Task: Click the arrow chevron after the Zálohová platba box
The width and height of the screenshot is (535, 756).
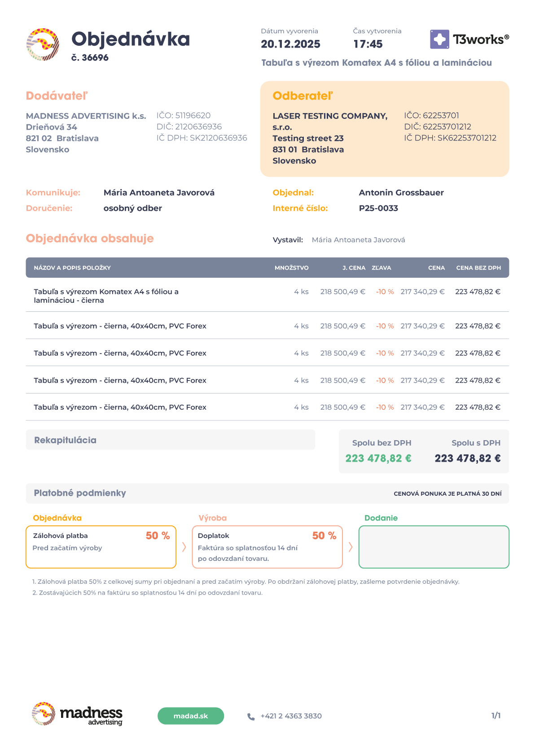Action: [x=184, y=547]
